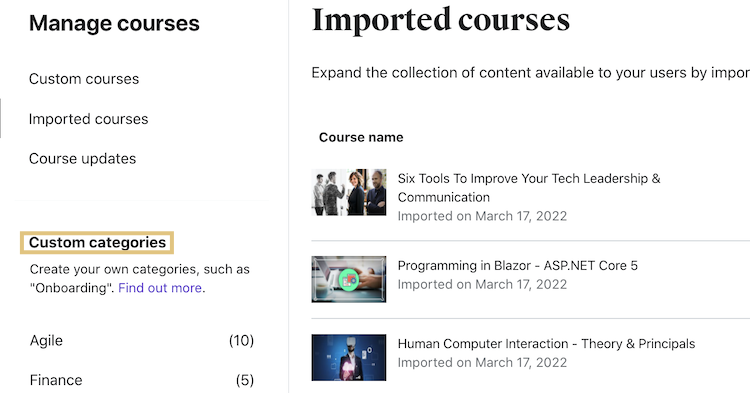Click the Imported courses page title
Screen dimensions: 750x393
tap(441, 20)
